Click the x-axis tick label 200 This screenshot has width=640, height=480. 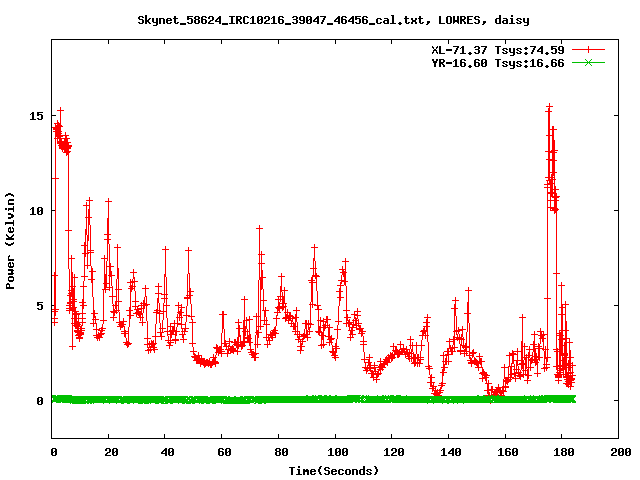(621, 452)
